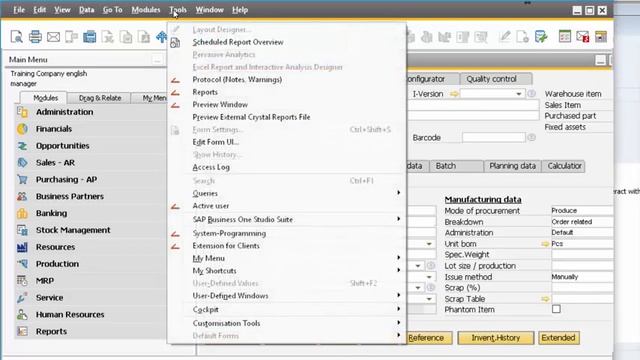Click the Extended button
The image size is (640, 360).
(x=558, y=338)
